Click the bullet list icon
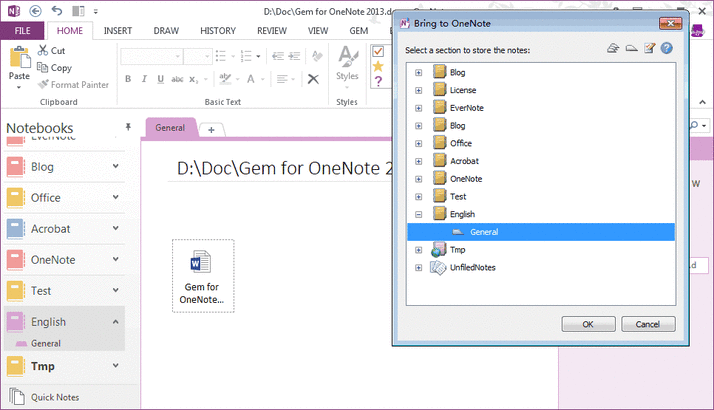714x410 pixels. click(221, 56)
